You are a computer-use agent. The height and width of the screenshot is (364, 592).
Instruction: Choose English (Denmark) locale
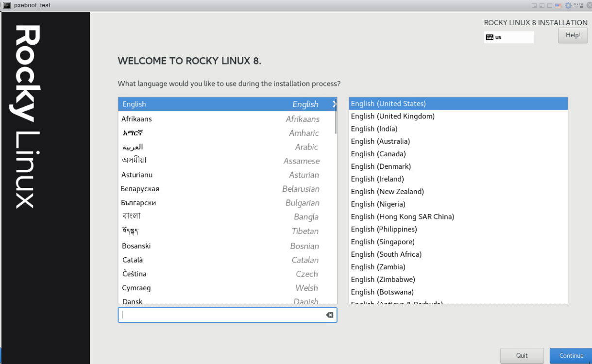[x=458, y=167]
